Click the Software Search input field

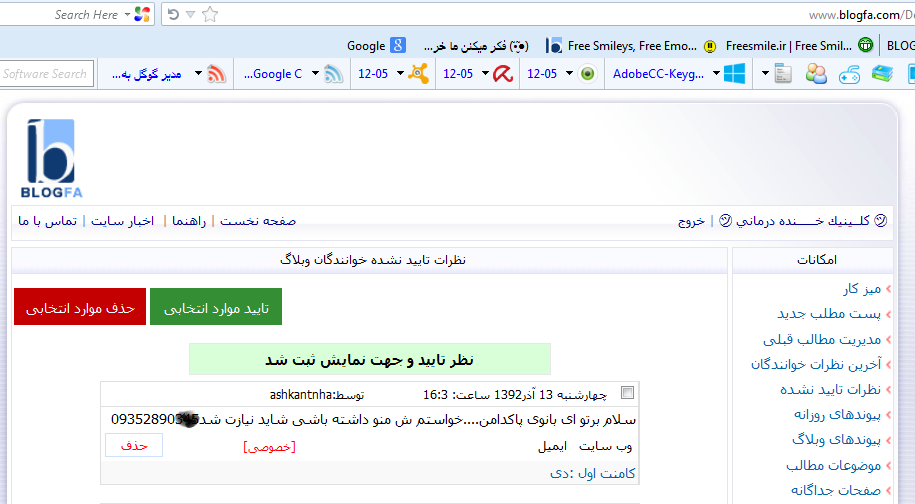click(x=47, y=73)
